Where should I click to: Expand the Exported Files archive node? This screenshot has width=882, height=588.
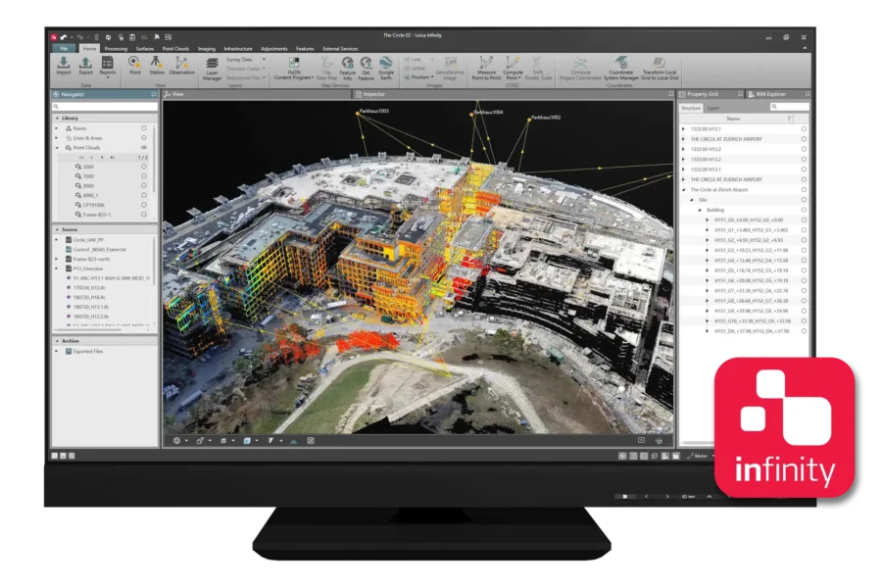(x=56, y=351)
